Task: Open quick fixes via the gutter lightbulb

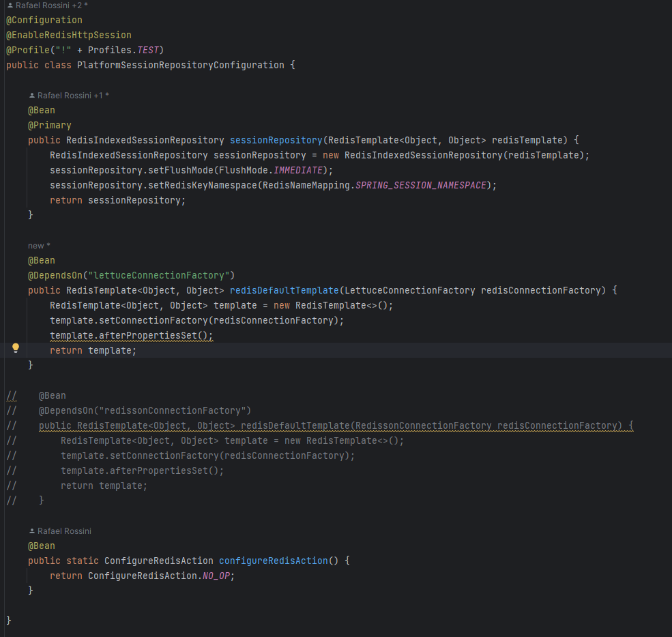Action: pos(15,348)
